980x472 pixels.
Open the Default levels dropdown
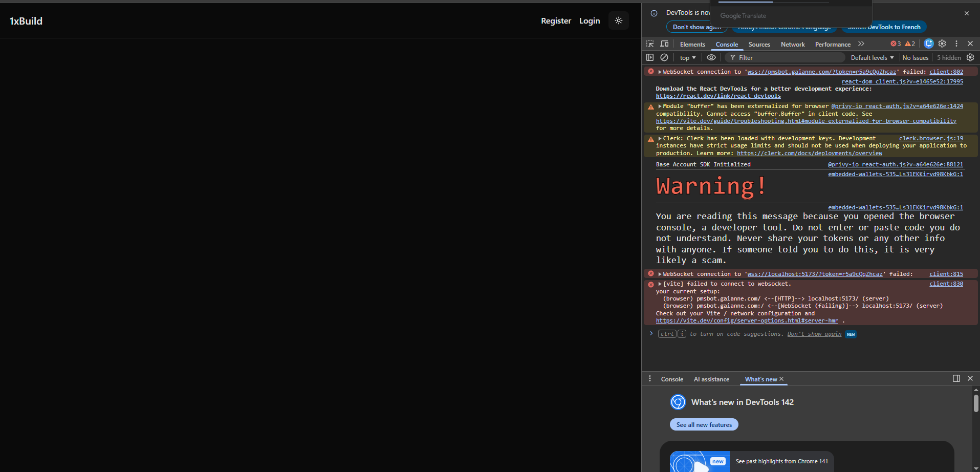(x=872, y=58)
